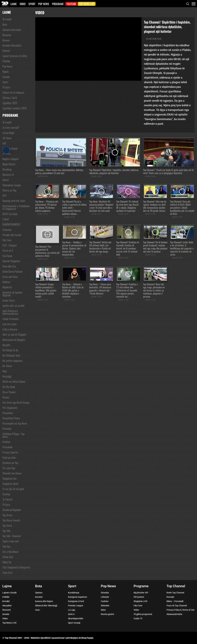Open Zgjedhje 2025 sidebar link
Screen dimensions: 197x644
(10, 103)
